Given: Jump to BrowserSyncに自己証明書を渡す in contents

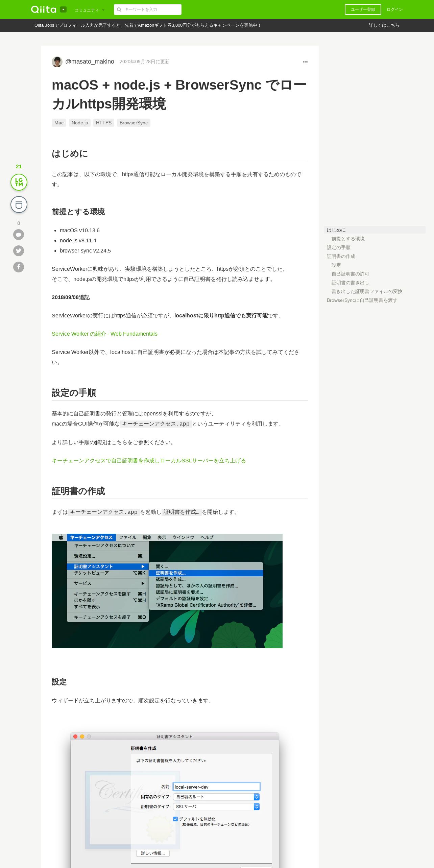Looking at the screenshot, I should pyautogui.click(x=362, y=300).
